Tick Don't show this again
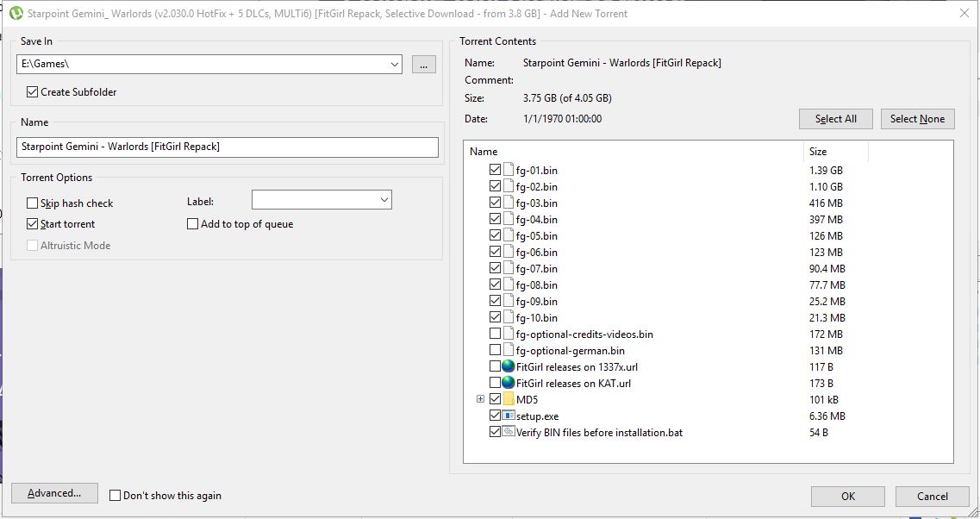This screenshot has height=519, width=980. coord(115,495)
